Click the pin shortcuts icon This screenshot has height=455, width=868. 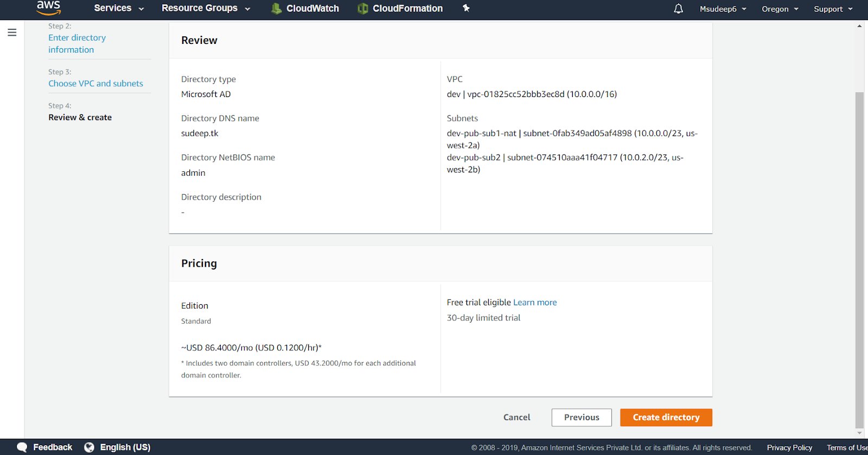466,8
